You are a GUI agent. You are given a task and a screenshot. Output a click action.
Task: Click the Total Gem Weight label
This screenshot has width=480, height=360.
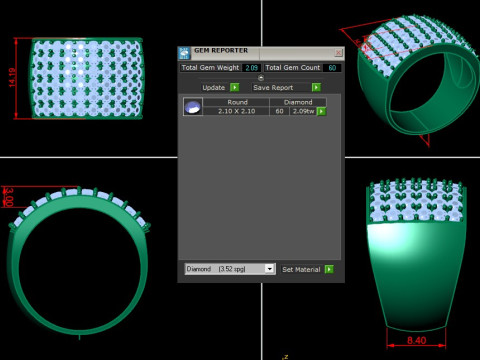210,68
